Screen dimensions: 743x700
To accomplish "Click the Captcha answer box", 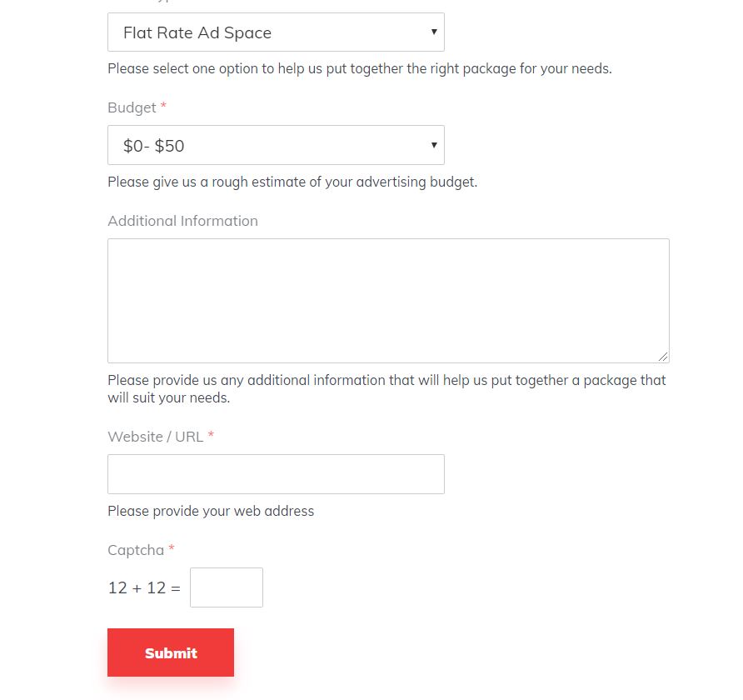I will (x=226, y=587).
